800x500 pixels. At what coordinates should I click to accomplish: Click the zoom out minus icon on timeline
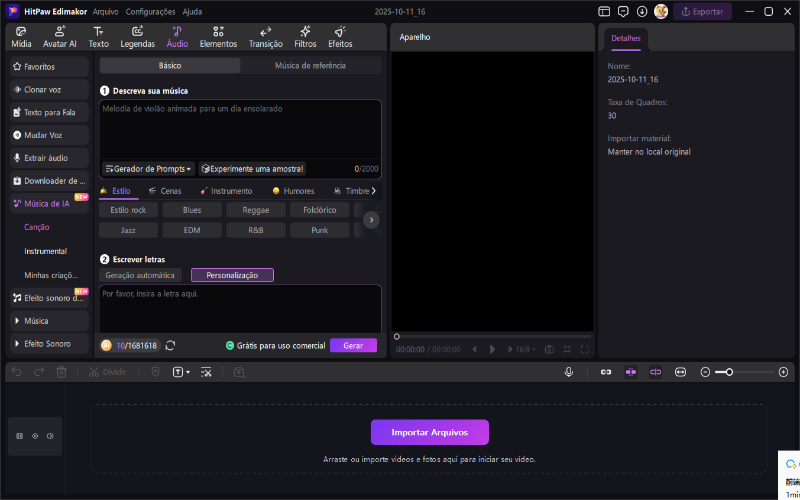pyautogui.click(x=705, y=372)
